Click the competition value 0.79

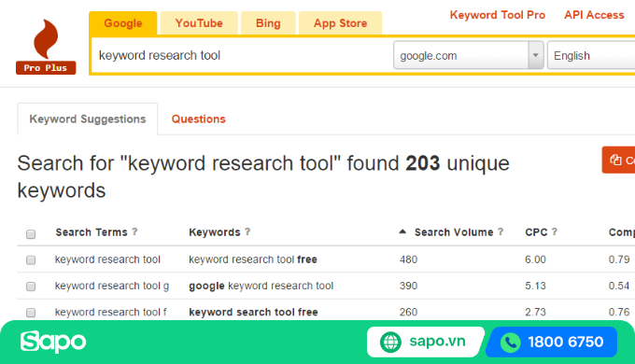point(619,259)
